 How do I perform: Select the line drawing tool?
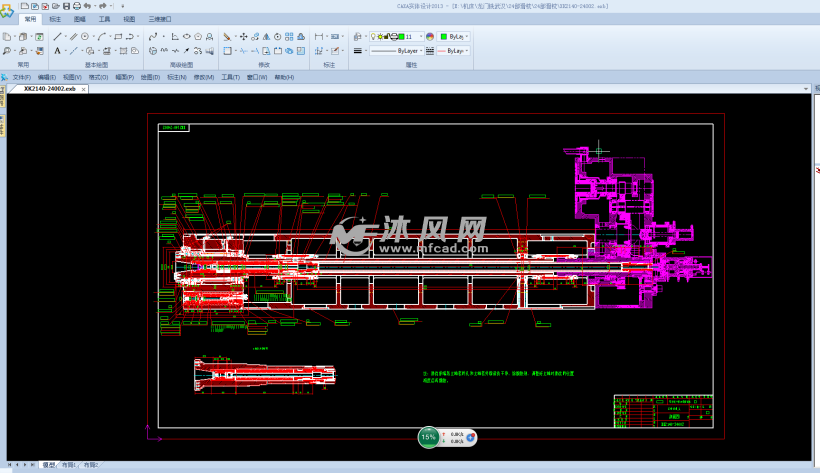pyautogui.click(x=57, y=36)
